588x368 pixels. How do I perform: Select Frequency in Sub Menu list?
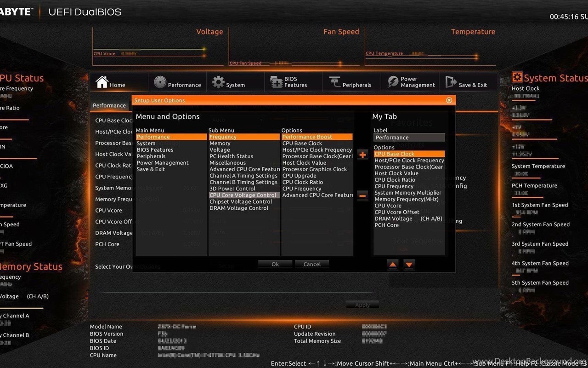[x=244, y=137]
